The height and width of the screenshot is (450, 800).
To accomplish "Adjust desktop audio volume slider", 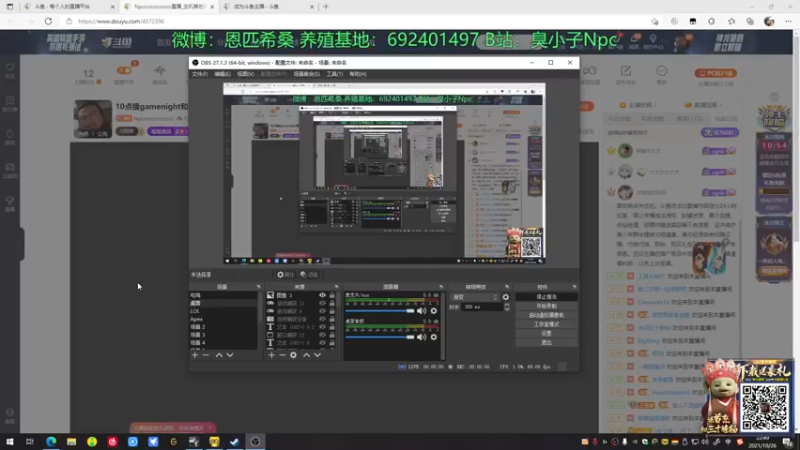I will pyautogui.click(x=380, y=337).
